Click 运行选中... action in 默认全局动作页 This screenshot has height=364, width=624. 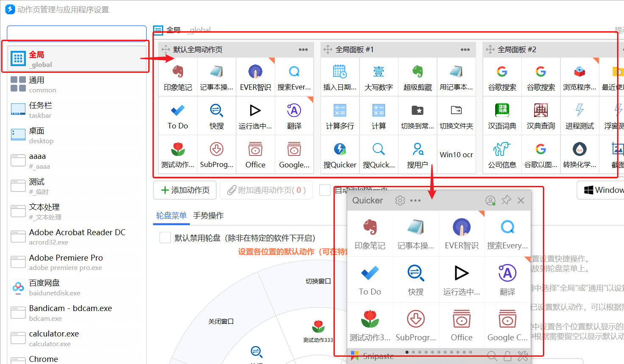point(255,116)
